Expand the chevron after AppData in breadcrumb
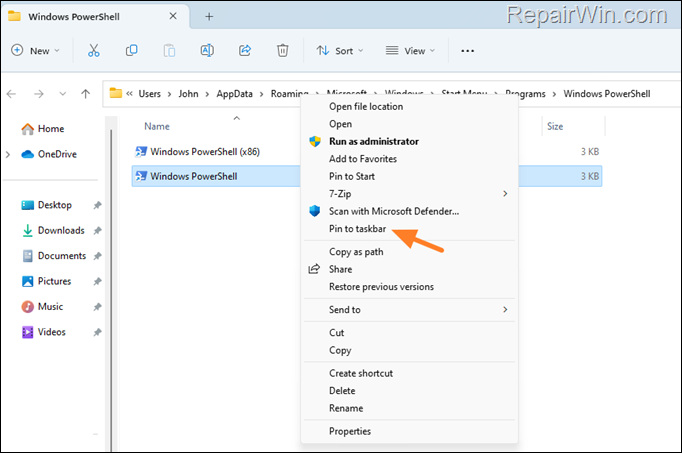The height and width of the screenshot is (453, 682). [262, 94]
